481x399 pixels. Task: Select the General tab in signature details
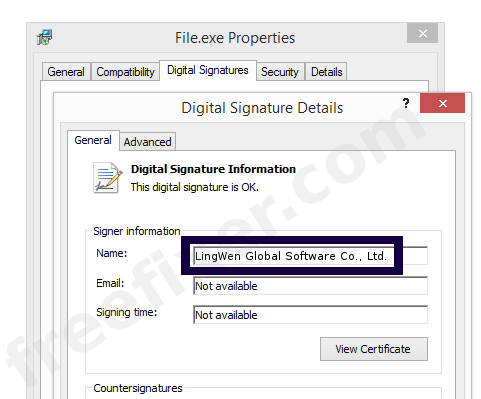click(x=93, y=140)
